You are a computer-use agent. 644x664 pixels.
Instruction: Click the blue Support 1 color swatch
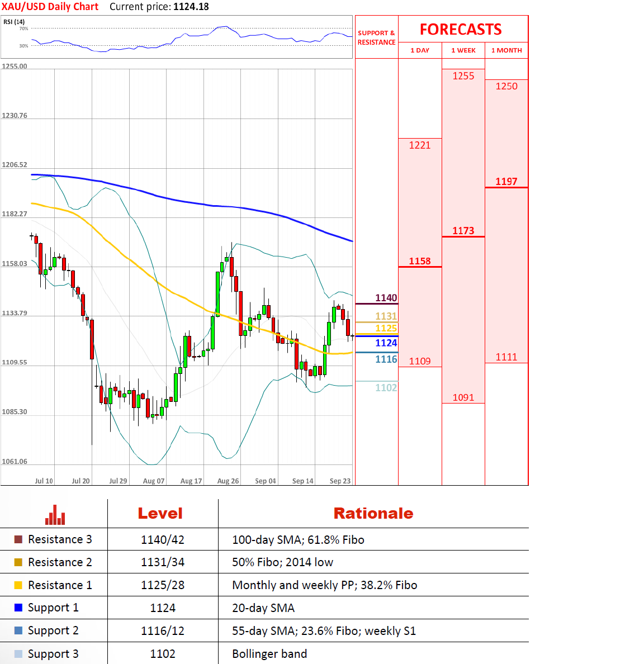coord(18,608)
